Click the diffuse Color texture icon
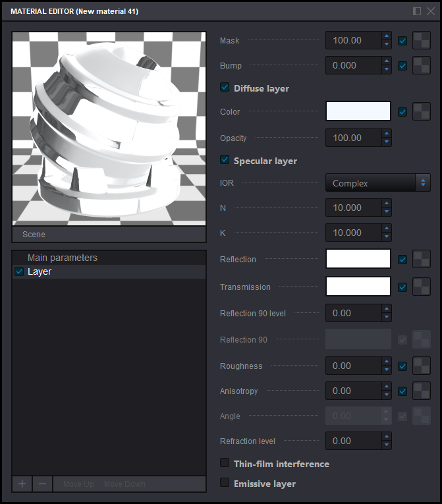This screenshot has width=442, height=504. tap(422, 112)
